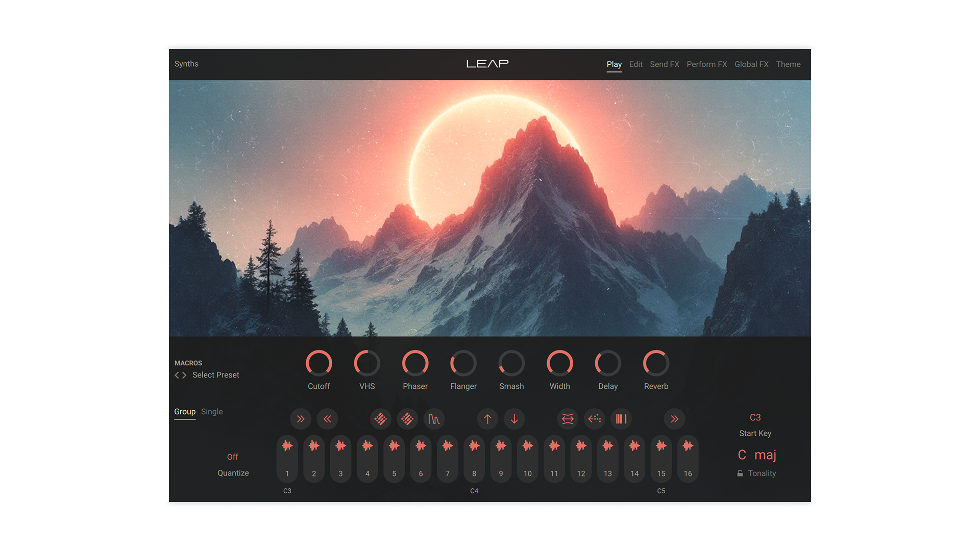The height and width of the screenshot is (551, 980).
Task: Switch to the Single tab
Action: [211, 412]
